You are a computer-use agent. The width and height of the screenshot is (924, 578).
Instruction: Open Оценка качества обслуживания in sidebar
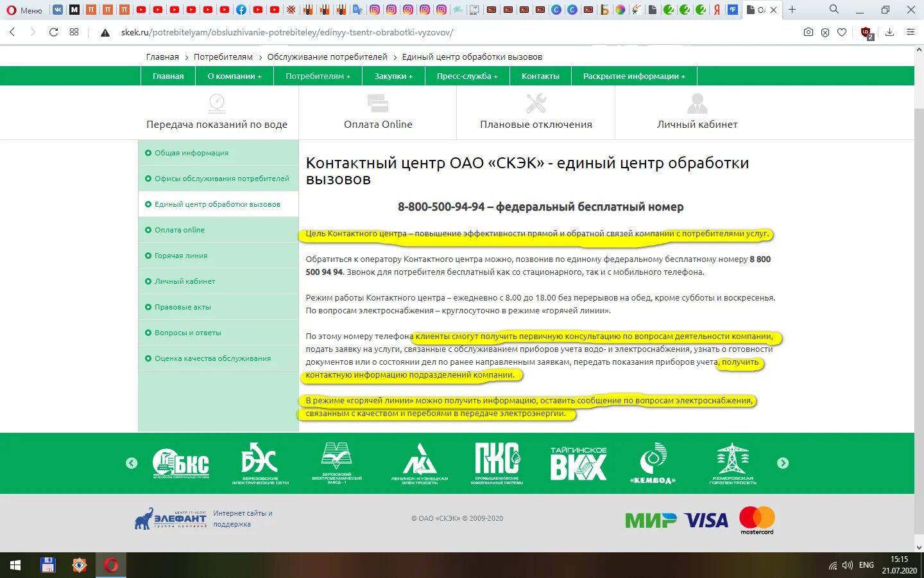(218, 358)
